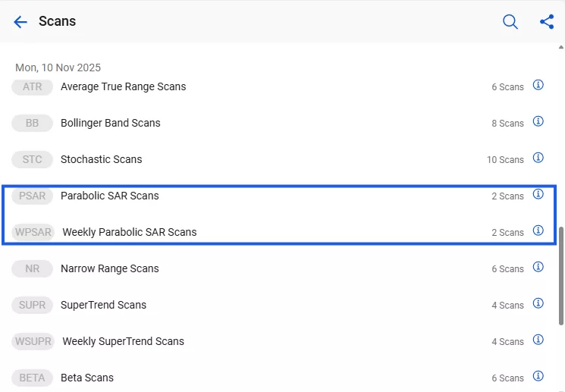Open info icon for Beta Scans
Viewport: 565px width, 392px height.
coord(538,376)
